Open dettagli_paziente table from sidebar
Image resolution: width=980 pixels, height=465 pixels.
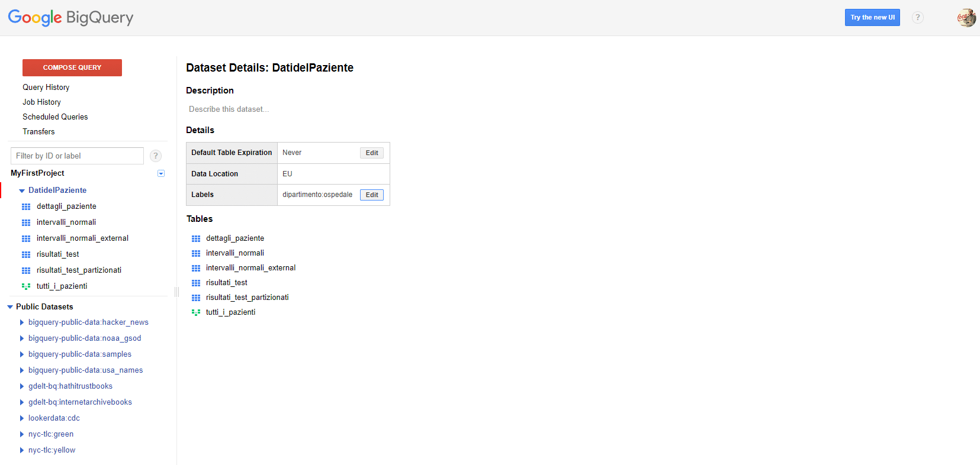coord(66,206)
